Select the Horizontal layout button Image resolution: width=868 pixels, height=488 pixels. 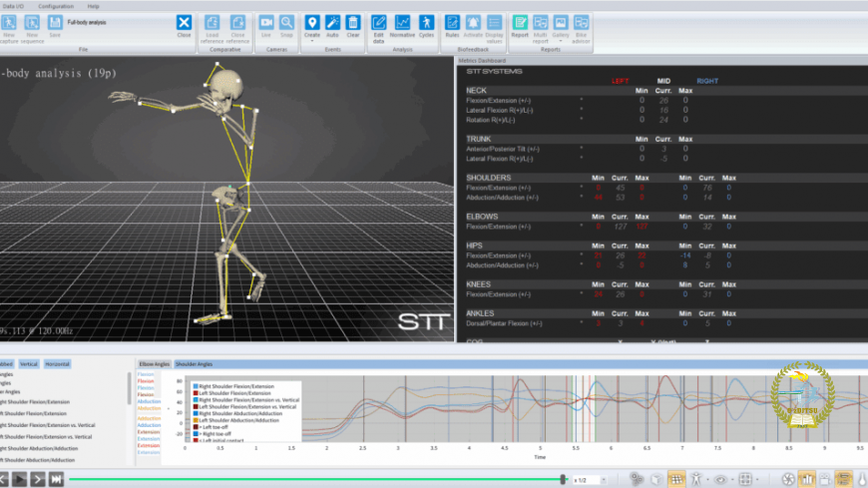(x=57, y=364)
